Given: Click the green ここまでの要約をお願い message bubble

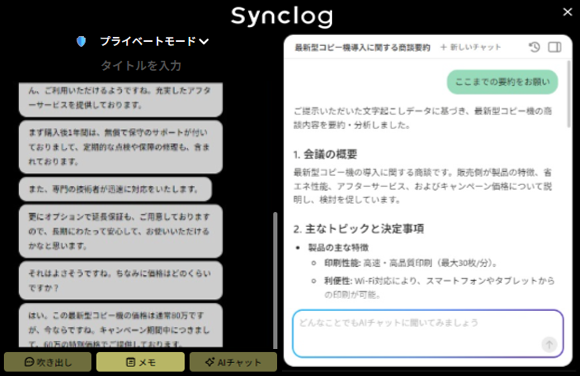Looking at the screenshot, I should [x=502, y=82].
